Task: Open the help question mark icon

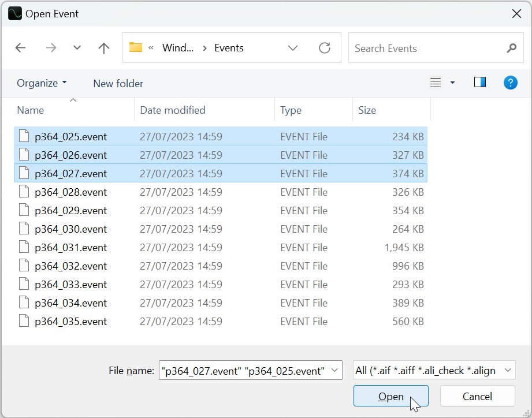Action: (510, 83)
